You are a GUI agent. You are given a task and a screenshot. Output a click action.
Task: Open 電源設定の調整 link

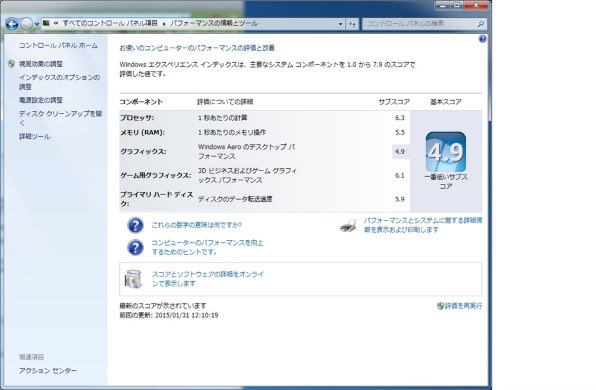tap(41, 100)
